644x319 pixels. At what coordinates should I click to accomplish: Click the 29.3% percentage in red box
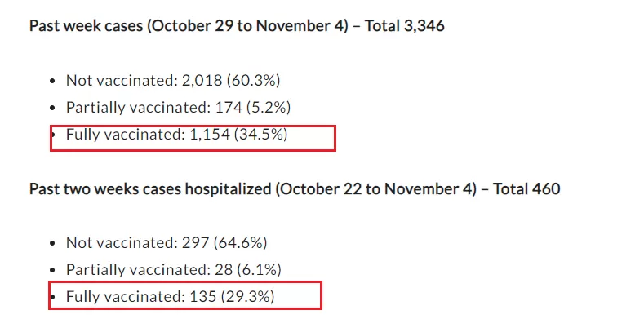point(247,296)
